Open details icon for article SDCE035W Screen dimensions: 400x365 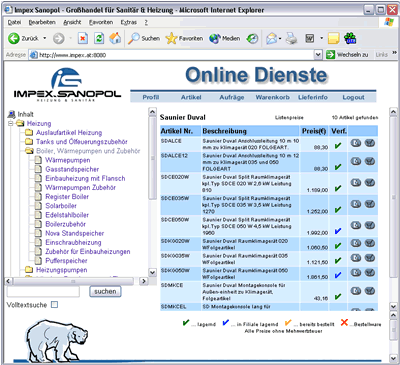point(356,204)
